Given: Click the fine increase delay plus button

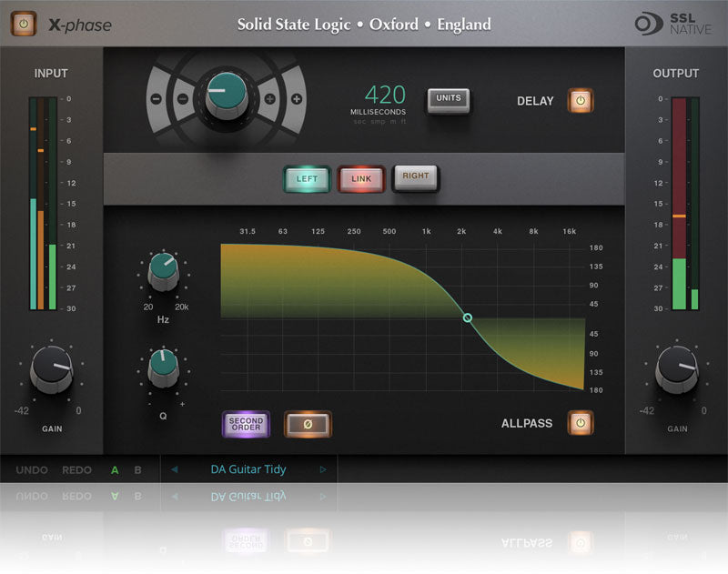Looking at the screenshot, I should coord(269,99).
